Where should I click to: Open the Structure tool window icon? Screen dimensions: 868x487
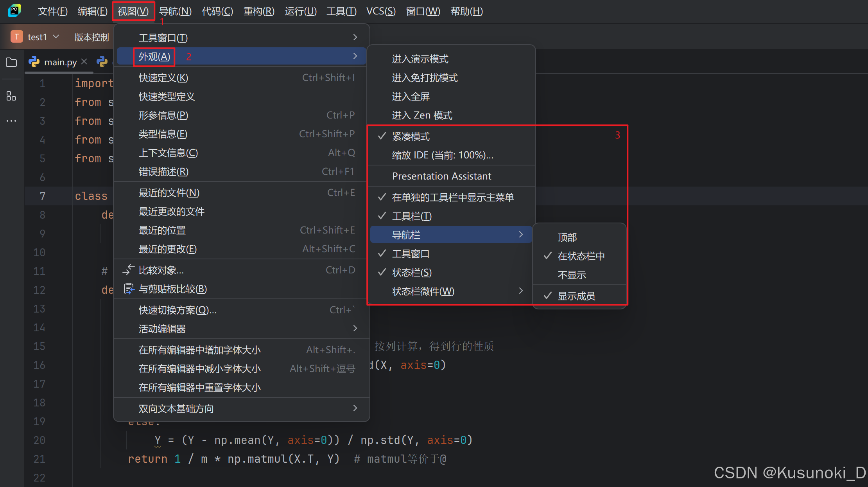11,96
